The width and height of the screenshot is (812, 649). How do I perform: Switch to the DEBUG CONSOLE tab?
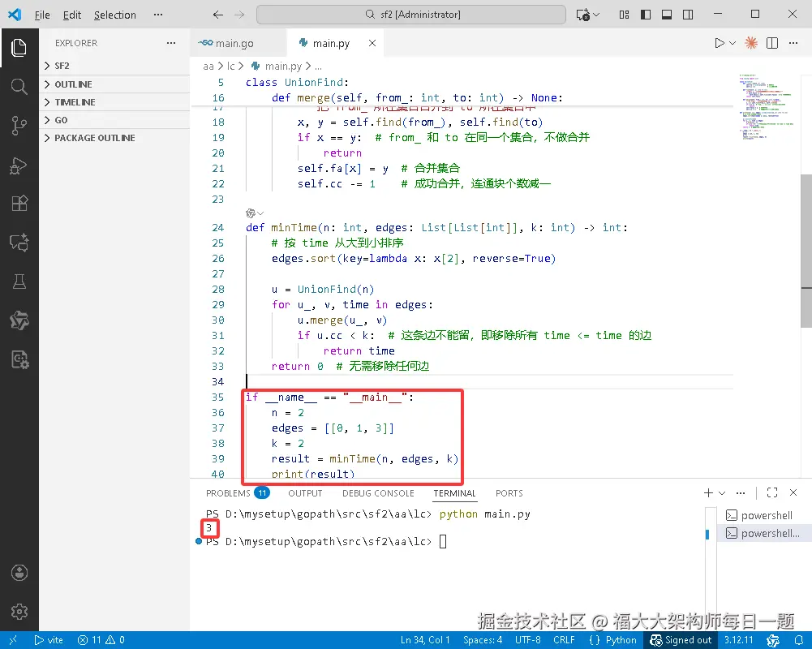pos(378,493)
